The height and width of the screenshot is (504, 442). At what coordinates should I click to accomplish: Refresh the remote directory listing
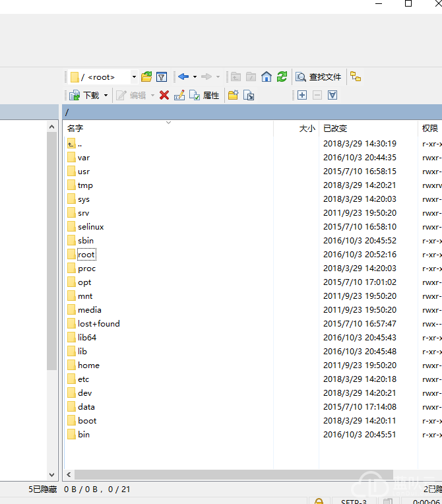(x=282, y=77)
